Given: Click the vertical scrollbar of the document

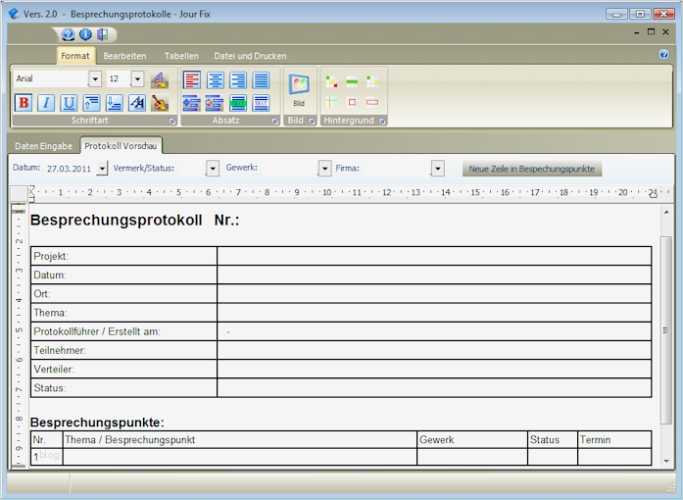Looking at the screenshot, I should (667, 330).
